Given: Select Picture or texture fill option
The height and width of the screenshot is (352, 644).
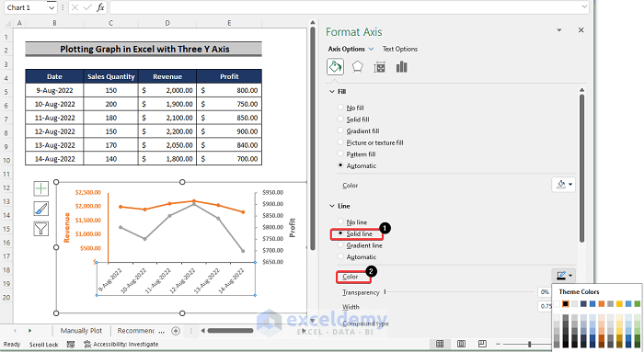Looking at the screenshot, I should click(340, 142).
